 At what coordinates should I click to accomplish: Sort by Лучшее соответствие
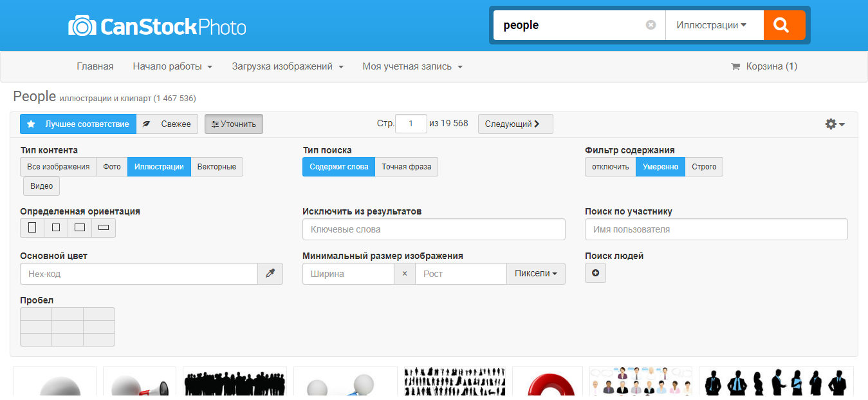[x=78, y=124]
